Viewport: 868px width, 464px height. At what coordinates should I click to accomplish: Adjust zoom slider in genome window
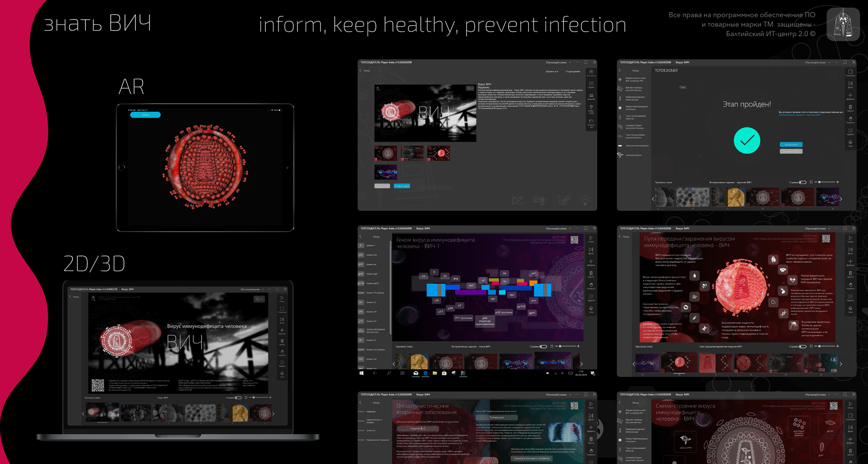[568, 346]
